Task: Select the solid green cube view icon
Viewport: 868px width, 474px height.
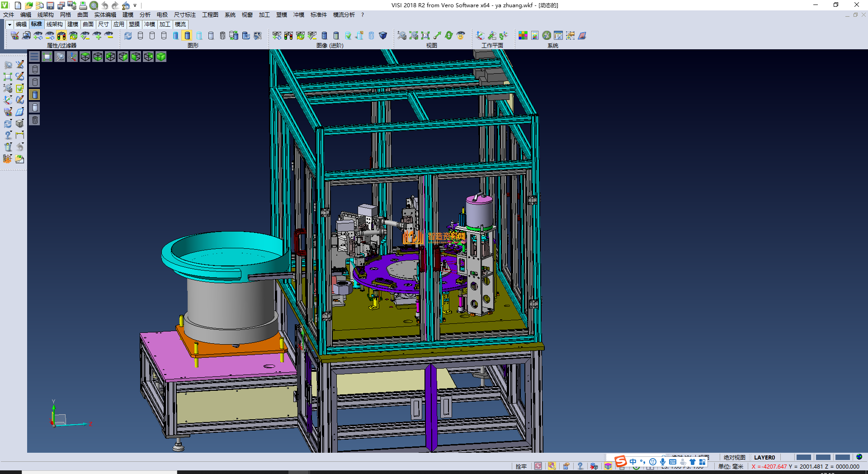Action: [x=161, y=57]
